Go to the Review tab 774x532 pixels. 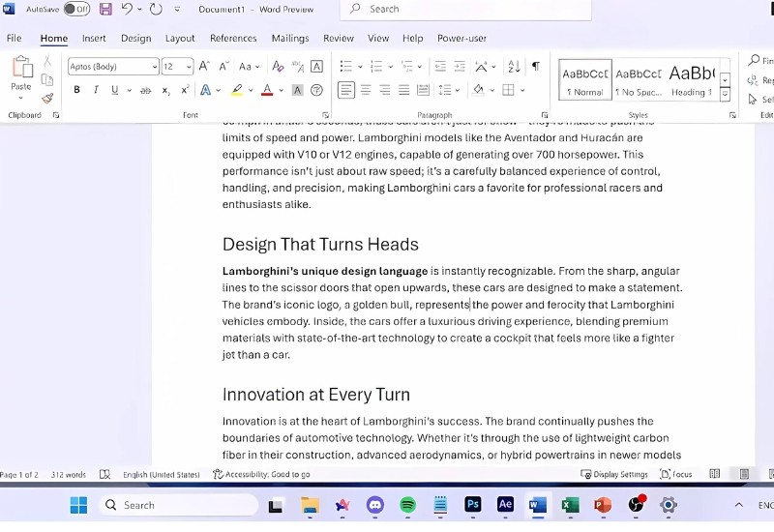click(338, 38)
